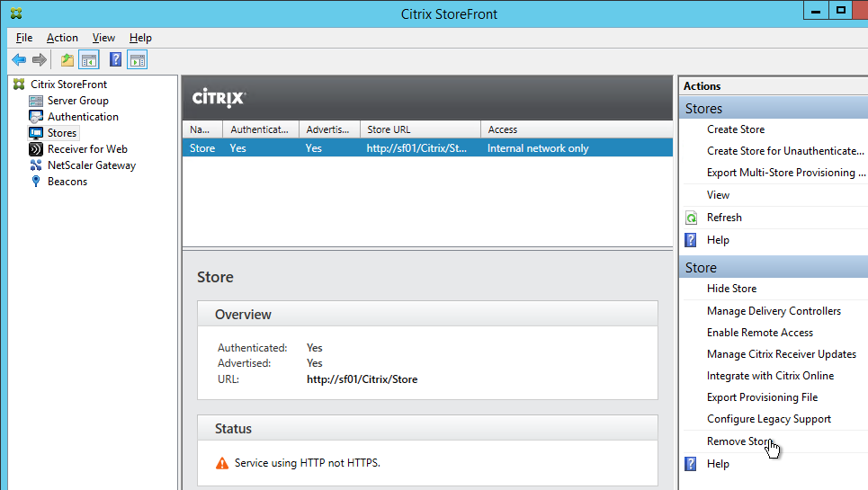
Task: Click Create Store for Unauthenticated Users
Action: (785, 151)
